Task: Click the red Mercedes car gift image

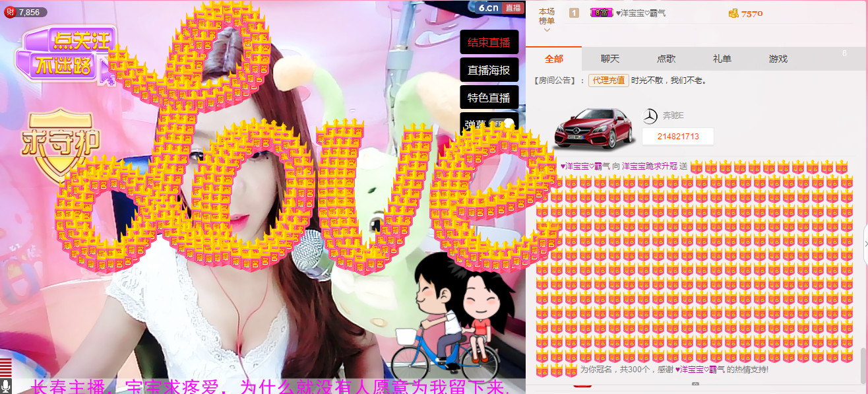Action: coord(594,128)
